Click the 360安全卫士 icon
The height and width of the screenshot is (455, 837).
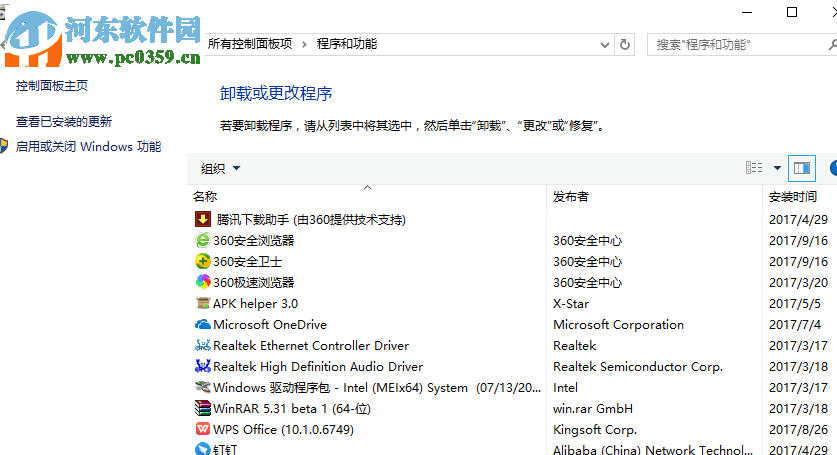point(202,261)
